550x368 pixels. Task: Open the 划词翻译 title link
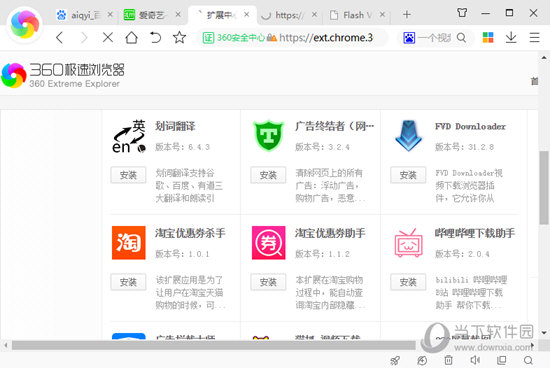coord(175,126)
